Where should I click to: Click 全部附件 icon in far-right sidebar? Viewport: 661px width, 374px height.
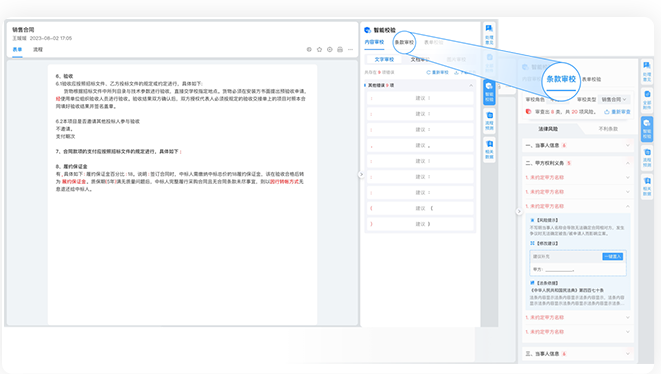tap(647, 100)
